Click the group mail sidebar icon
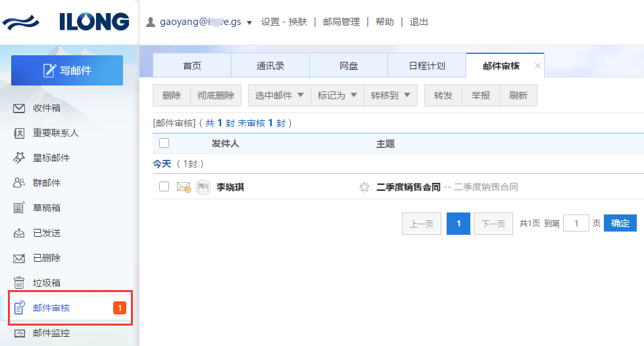Image resolution: width=644 pixels, height=346 pixels. click(19, 183)
